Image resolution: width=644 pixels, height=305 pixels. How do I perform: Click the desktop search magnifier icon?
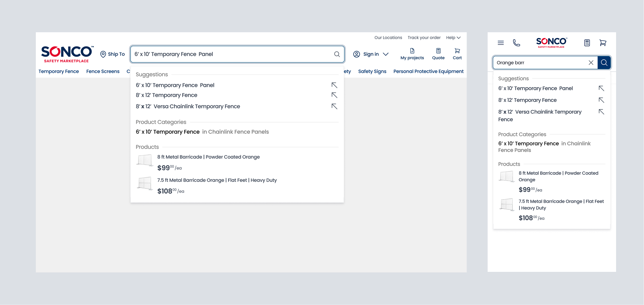(337, 54)
